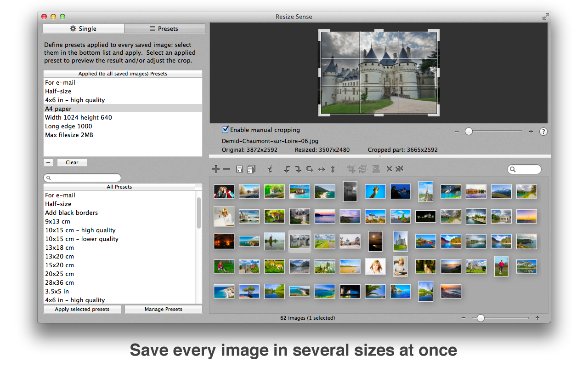Select the 20x25 cm preset

point(119,274)
